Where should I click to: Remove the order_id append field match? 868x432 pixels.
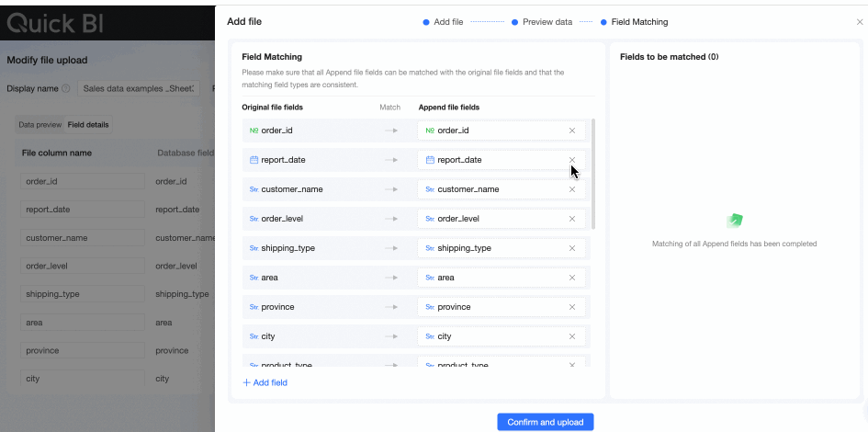572,131
